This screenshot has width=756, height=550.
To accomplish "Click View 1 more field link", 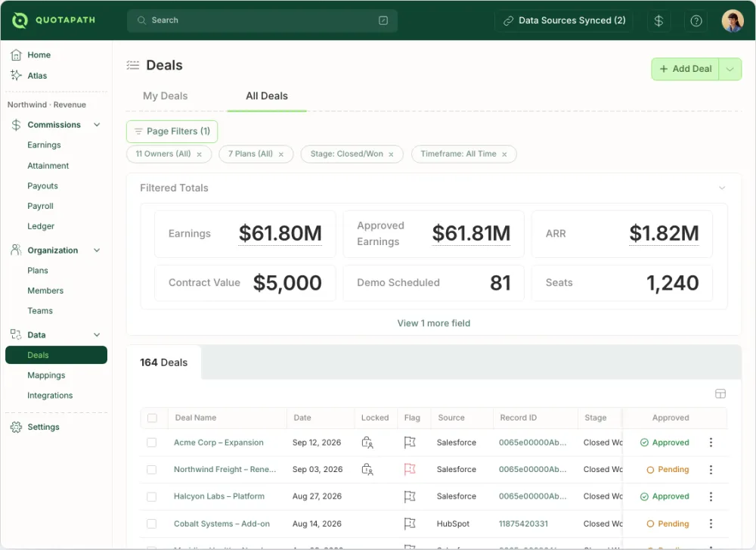I will [x=433, y=323].
